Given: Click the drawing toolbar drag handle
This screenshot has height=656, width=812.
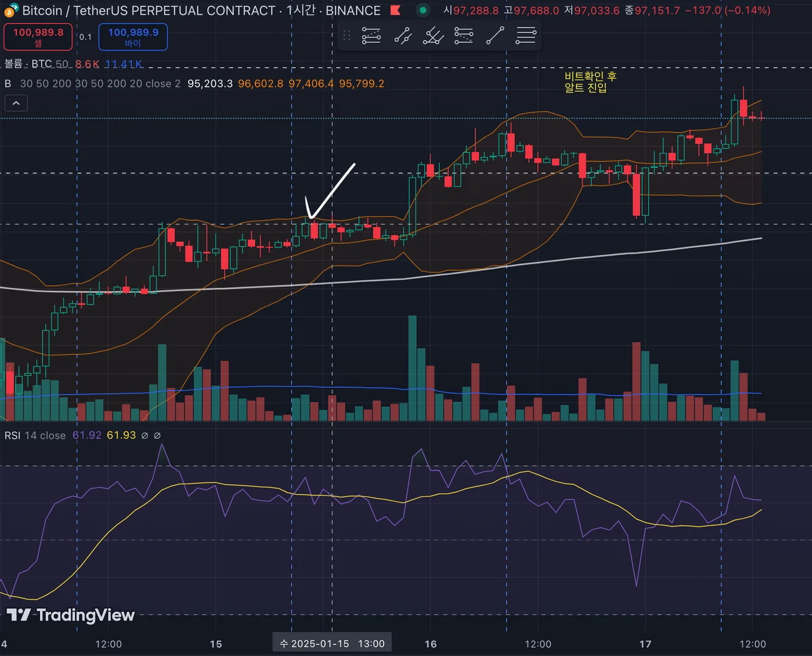Looking at the screenshot, I should [x=347, y=36].
